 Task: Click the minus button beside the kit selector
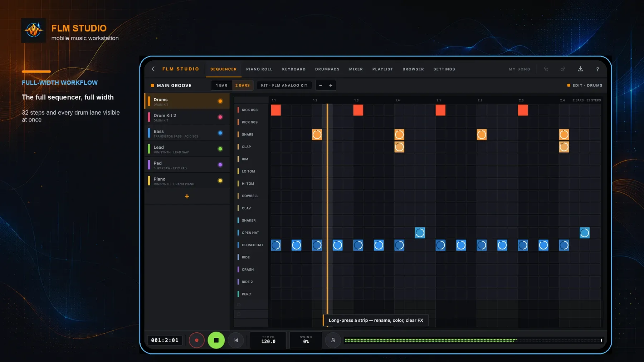point(321,85)
